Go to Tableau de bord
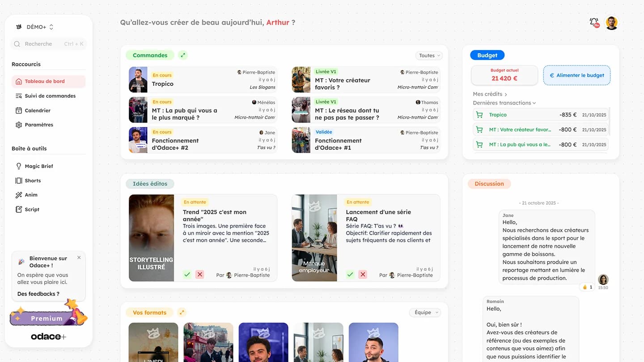The width and height of the screenshot is (644, 362). (48, 81)
